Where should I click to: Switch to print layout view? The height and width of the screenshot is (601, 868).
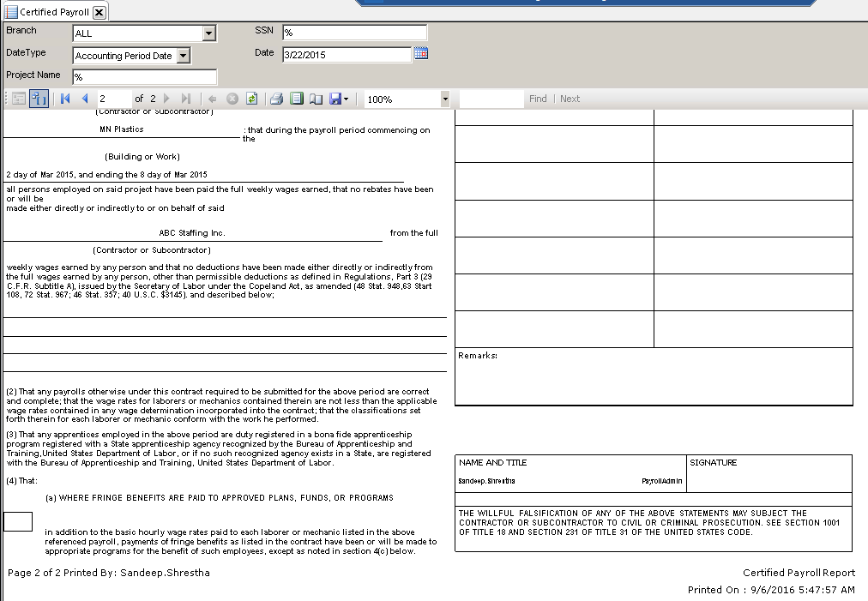(296, 99)
